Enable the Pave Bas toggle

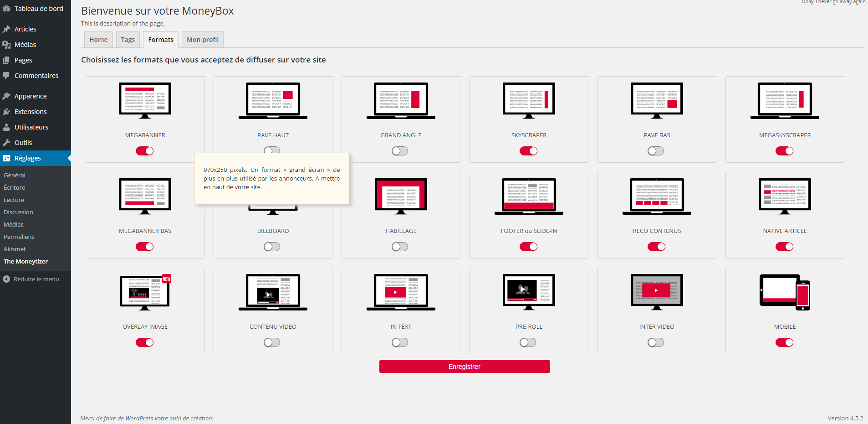point(656,151)
